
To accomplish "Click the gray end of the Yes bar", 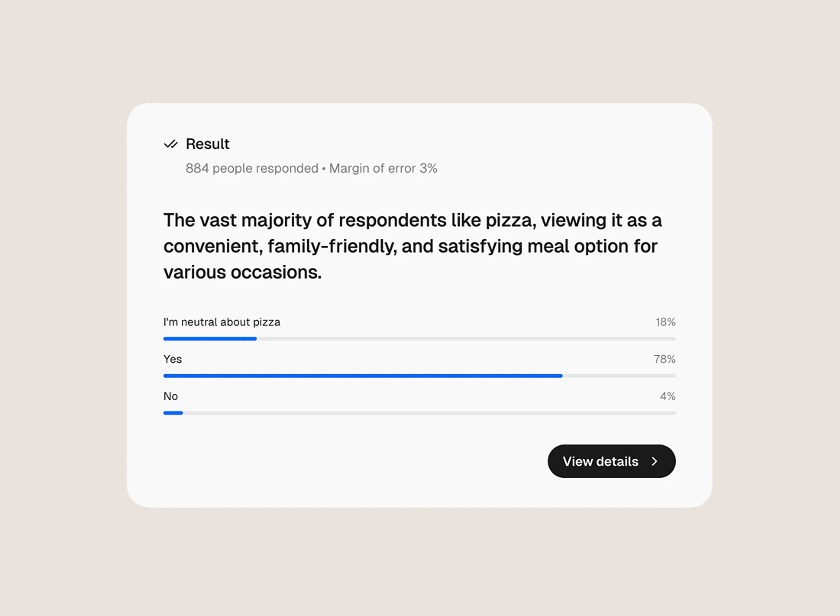I will point(619,376).
